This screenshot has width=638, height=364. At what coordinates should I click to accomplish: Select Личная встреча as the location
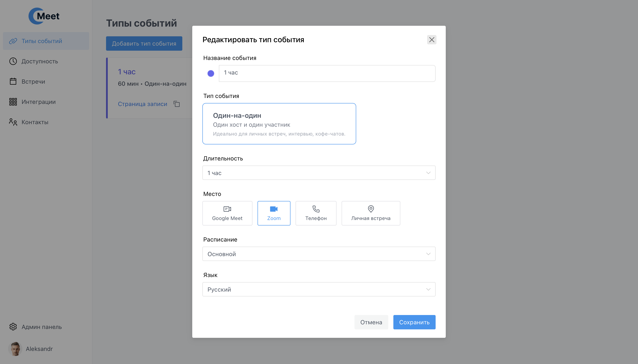[371, 213]
